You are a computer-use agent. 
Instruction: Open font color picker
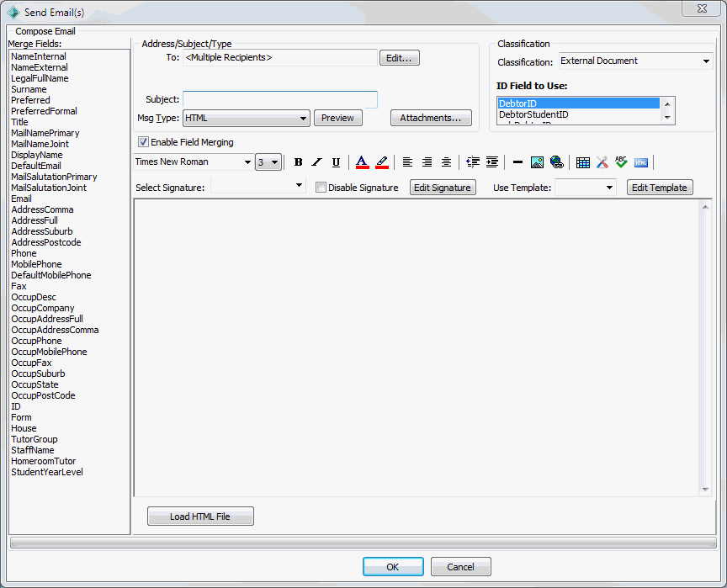[362, 162]
